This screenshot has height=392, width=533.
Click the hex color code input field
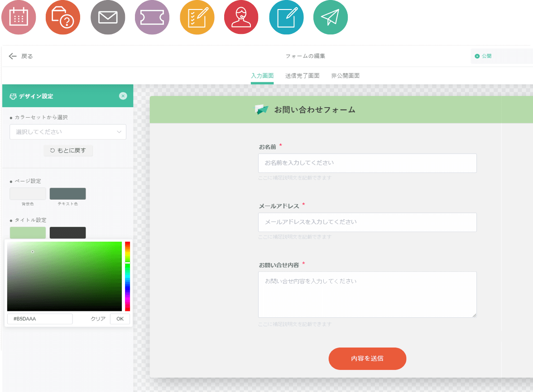40,319
